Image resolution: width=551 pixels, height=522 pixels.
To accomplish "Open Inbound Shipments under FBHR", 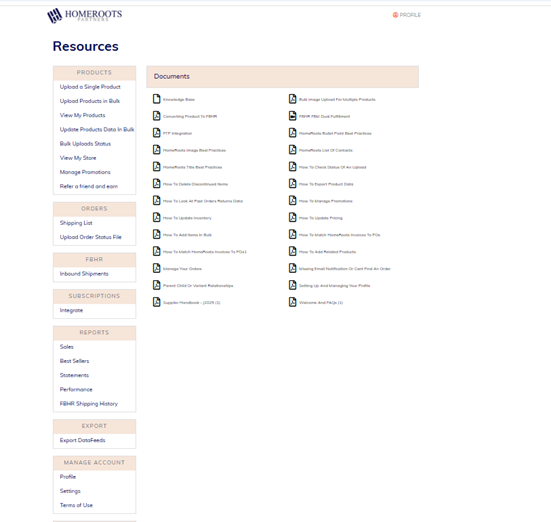I will tap(84, 273).
